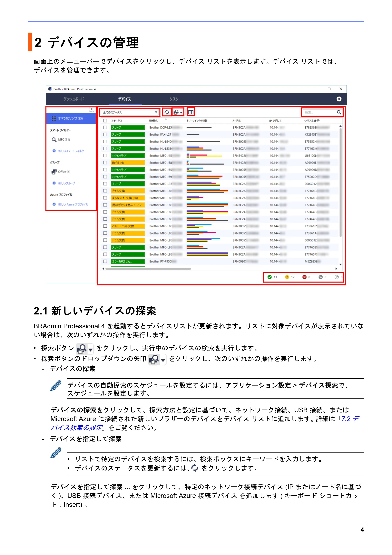The image size is (392, 555).
Task: Click the grid icon beside すべてのデバイス
Action: pyautogui.click(x=54, y=118)
